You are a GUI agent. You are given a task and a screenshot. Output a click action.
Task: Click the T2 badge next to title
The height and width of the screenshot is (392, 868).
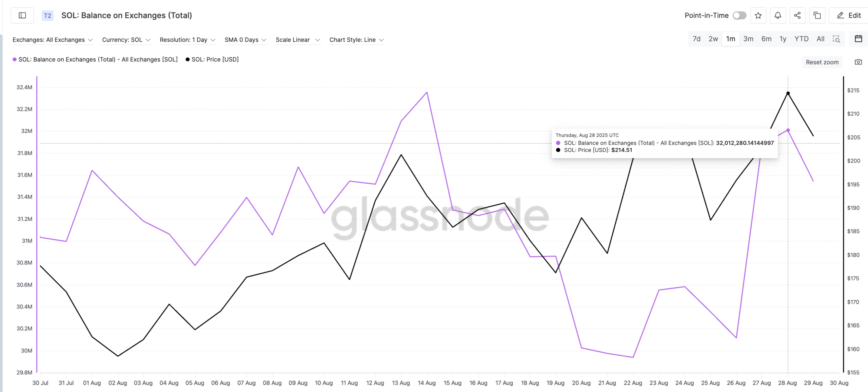[47, 15]
